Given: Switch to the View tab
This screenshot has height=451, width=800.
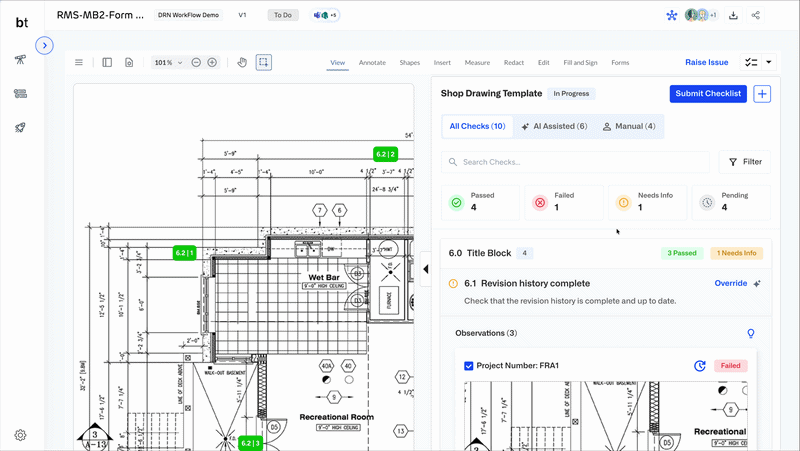Looking at the screenshot, I should click(x=338, y=63).
